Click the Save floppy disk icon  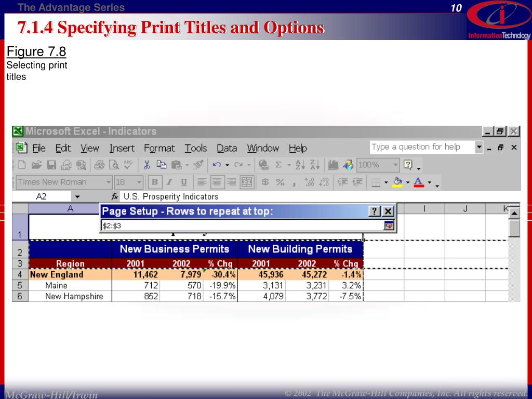pyautogui.click(x=51, y=165)
